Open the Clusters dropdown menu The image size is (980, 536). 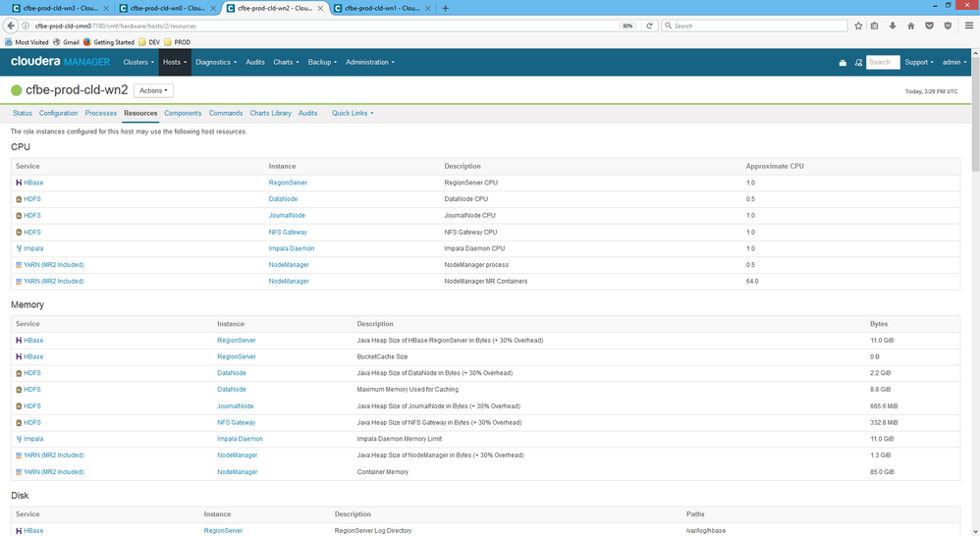(x=138, y=63)
